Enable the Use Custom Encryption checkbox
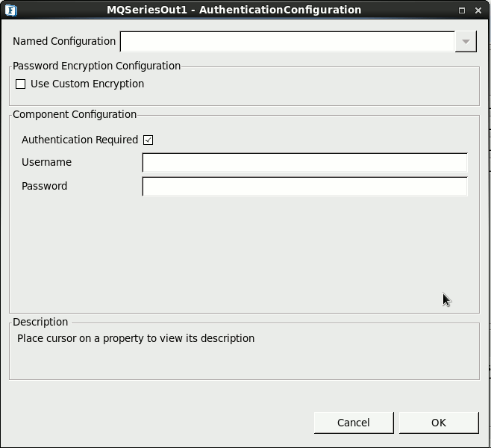 [21, 84]
